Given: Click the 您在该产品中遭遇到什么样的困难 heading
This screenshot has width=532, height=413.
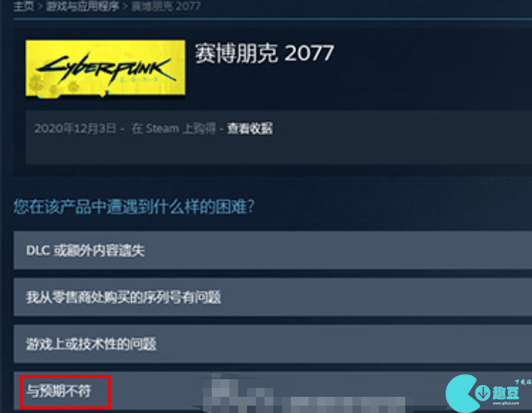Looking at the screenshot, I should coord(134,206).
